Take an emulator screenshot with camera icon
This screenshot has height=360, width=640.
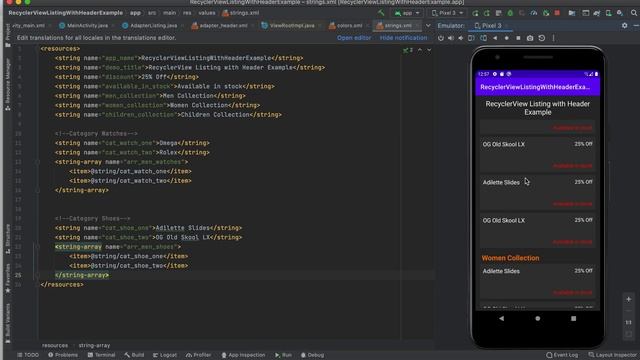[530, 38]
